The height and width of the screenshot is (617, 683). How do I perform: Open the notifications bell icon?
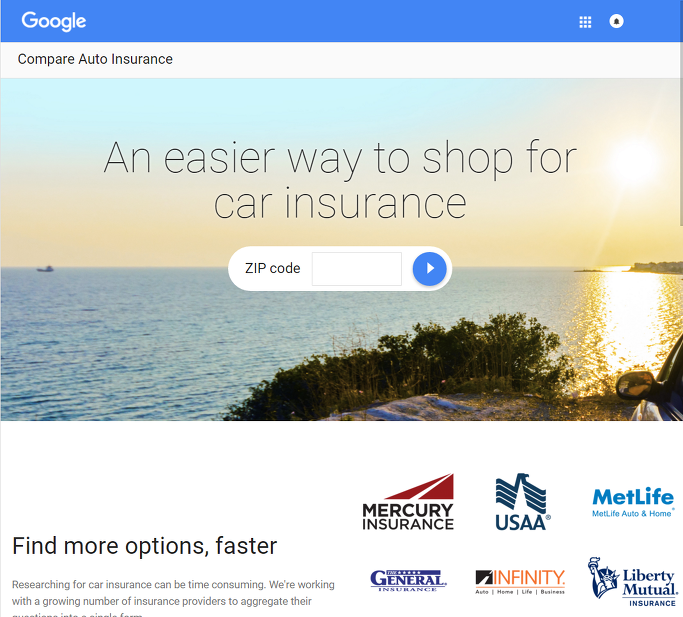pos(616,21)
